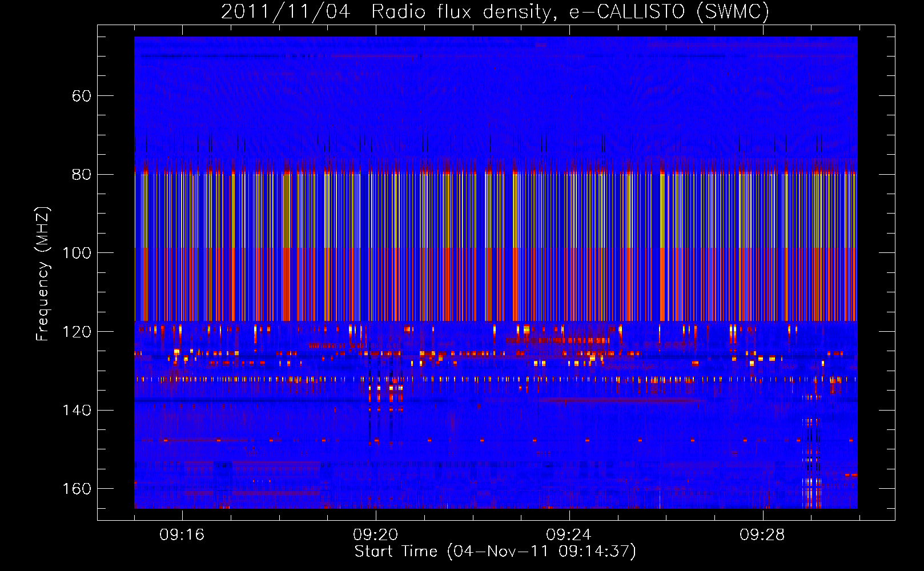Image resolution: width=924 pixels, height=571 pixels.
Task: Click the 60 frequency tick label
Action: 82,96
